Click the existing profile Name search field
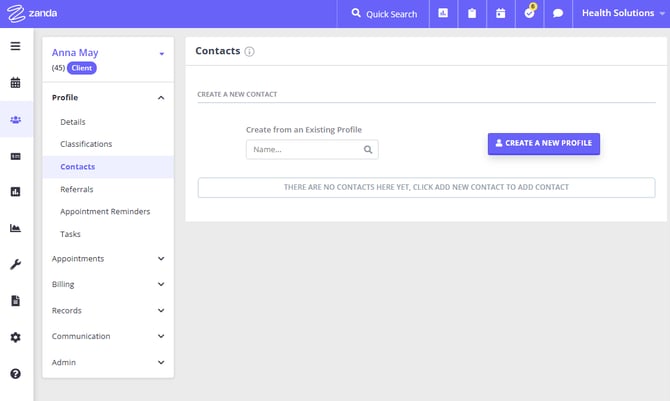The image size is (670, 401). click(304, 149)
